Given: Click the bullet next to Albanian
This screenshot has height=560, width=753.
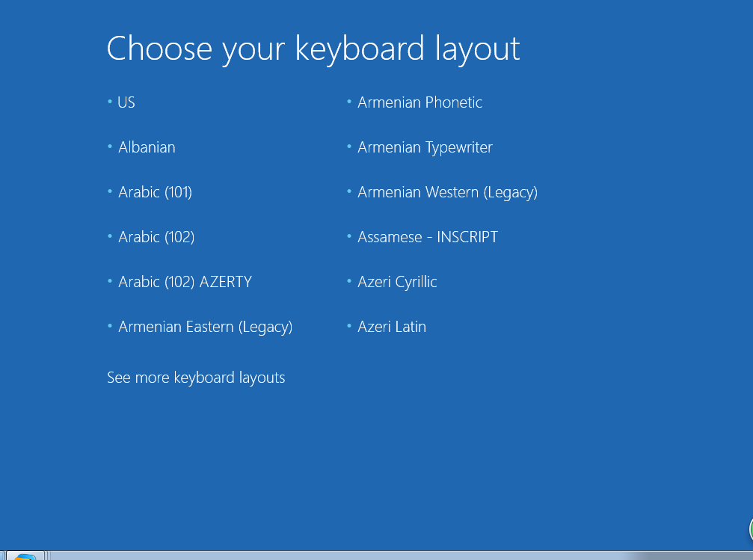Looking at the screenshot, I should pos(110,146).
